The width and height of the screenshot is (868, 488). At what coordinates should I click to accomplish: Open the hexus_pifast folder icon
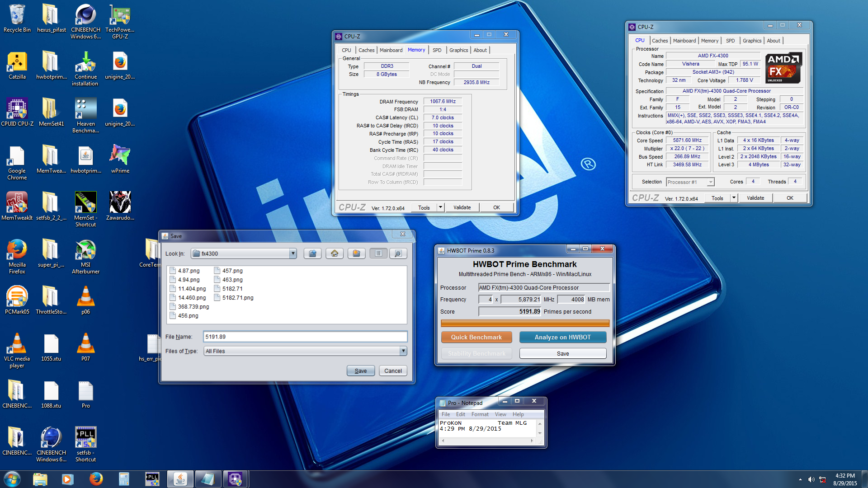pyautogui.click(x=51, y=19)
